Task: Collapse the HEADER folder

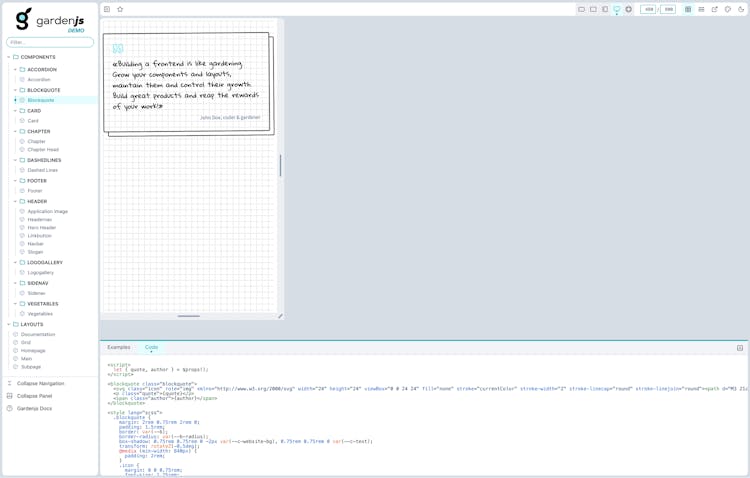Action: pyautogui.click(x=15, y=201)
